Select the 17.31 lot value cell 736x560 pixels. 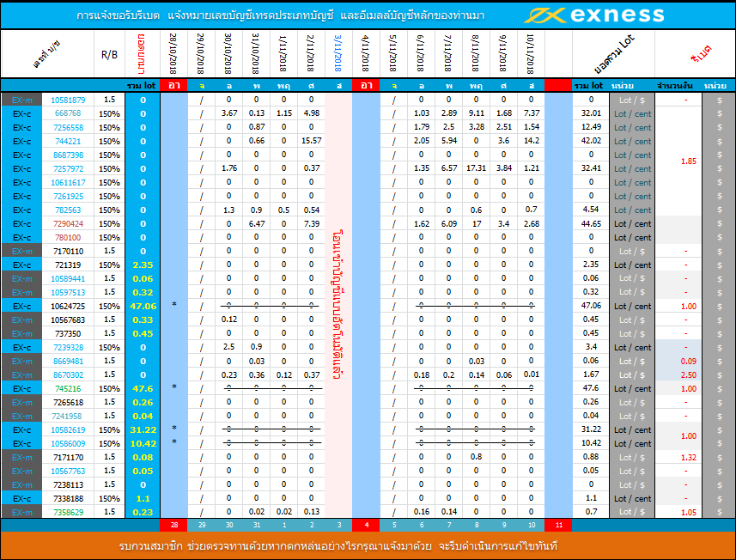coord(476,168)
